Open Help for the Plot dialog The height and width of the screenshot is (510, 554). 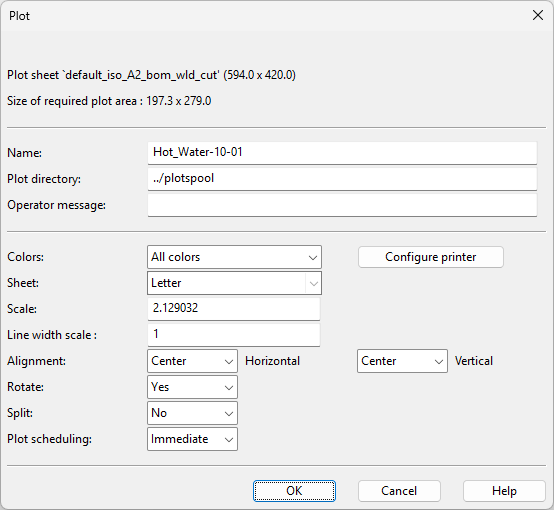(x=504, y=491)
